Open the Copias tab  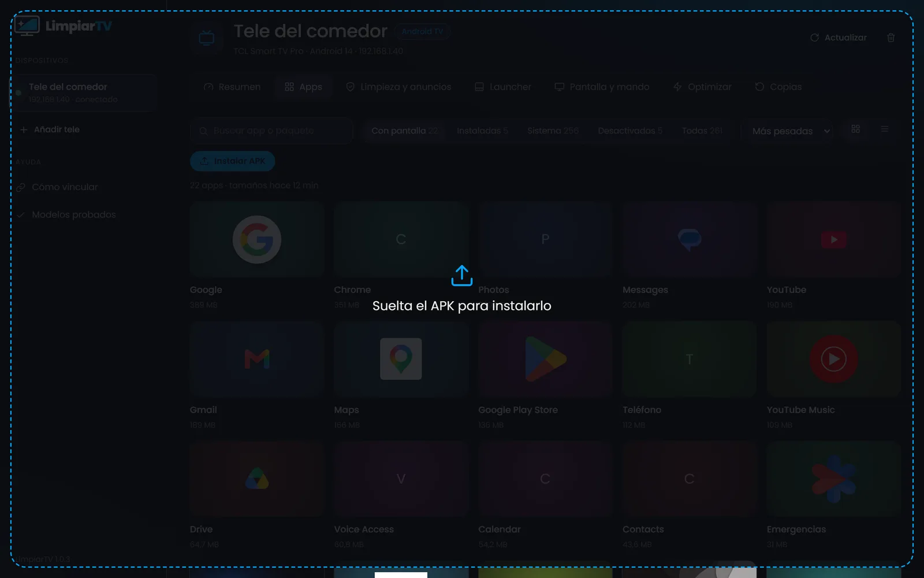point(778,87)
